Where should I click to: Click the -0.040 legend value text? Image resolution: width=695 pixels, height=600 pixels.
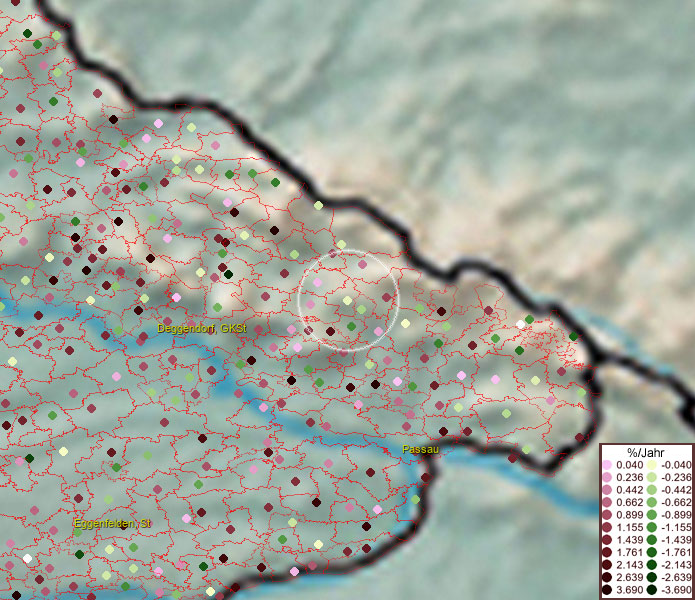(676, 465)
